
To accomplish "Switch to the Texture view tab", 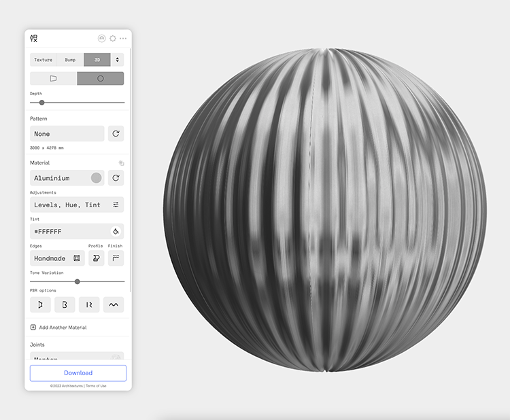I will [x=44, y=60].
